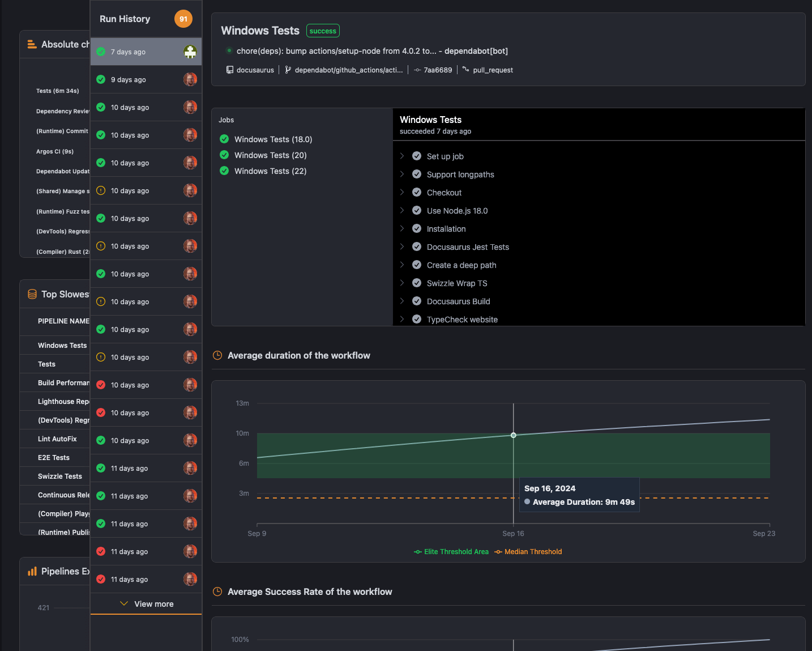This screenshot has width=812, height=651.
Task: Click the Sep 16 marker on duration chart
Action: 513,435
